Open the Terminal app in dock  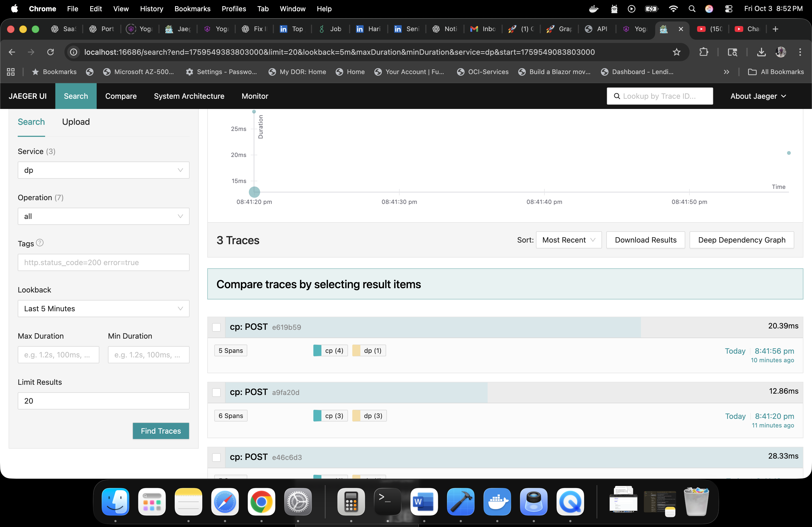click(x=387, y=502)
